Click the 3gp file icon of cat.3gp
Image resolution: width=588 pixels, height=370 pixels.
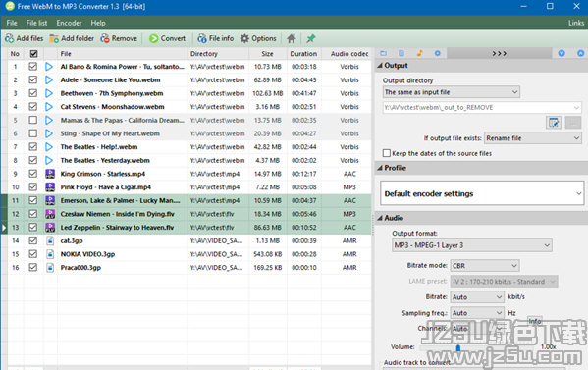(50, 240)
